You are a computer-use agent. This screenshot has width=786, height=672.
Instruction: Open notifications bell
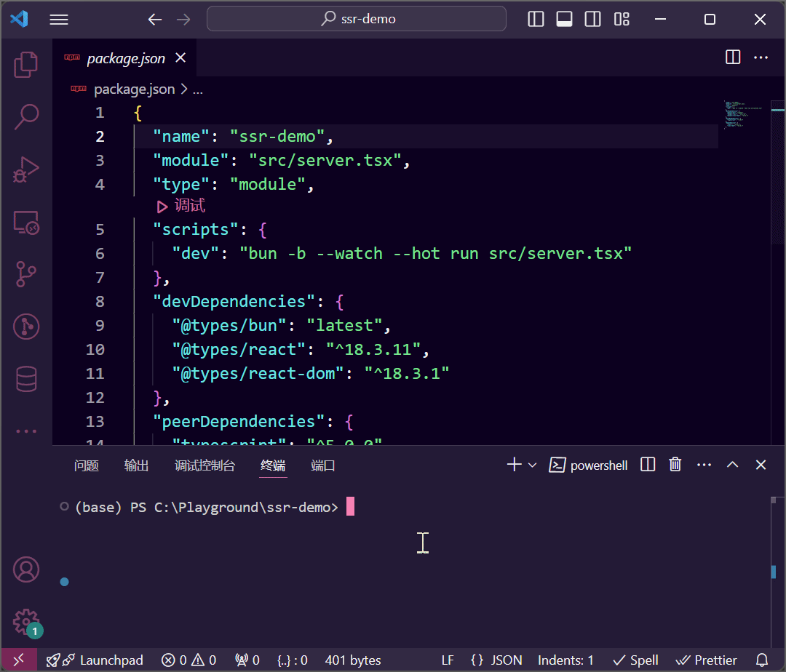[x=762, y=660]
